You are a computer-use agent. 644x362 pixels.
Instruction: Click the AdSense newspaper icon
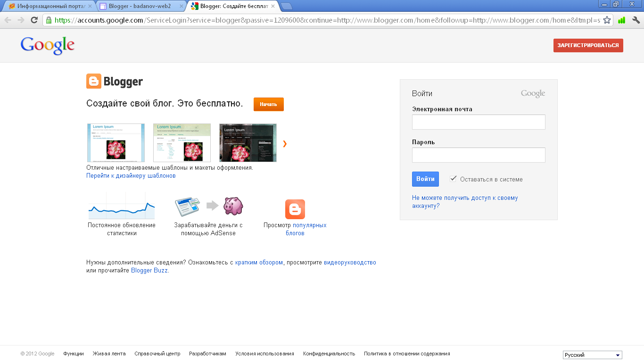188,206
